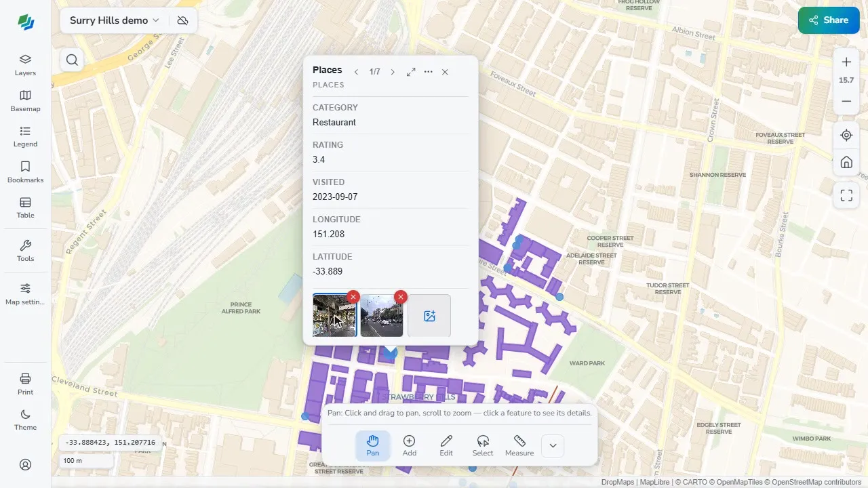868x488 pixels.
Task: Select the Pan tool
Action: pos(373,445)
